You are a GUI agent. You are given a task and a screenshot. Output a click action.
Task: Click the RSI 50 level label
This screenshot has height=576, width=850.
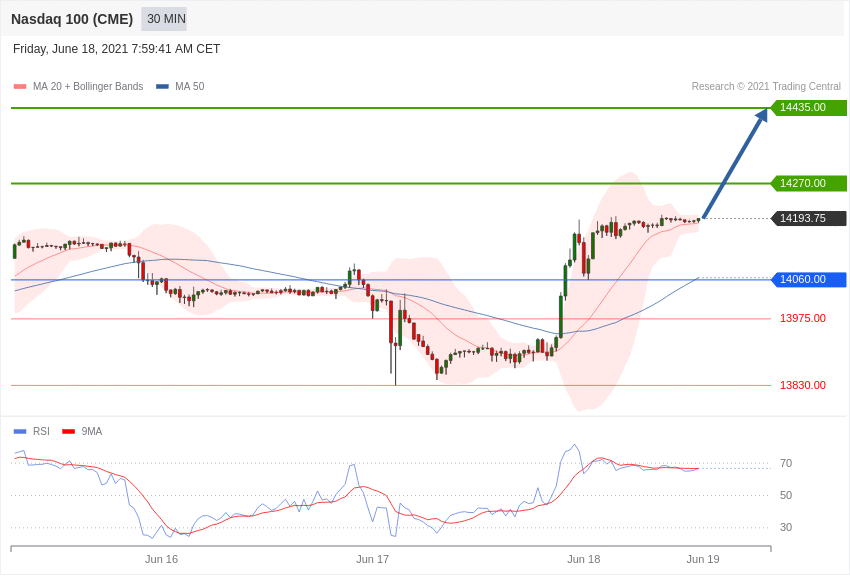point(786,495)
